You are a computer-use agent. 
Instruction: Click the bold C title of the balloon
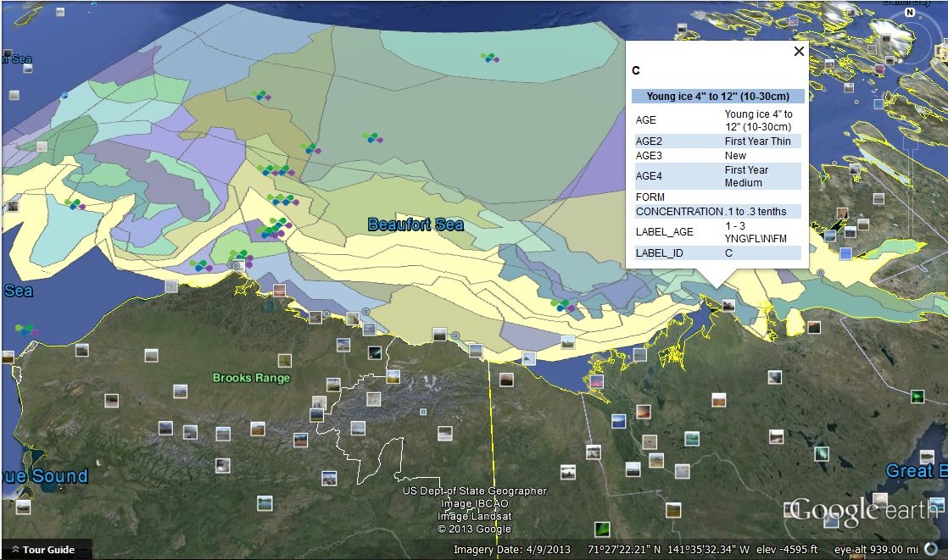coord(635,70)
